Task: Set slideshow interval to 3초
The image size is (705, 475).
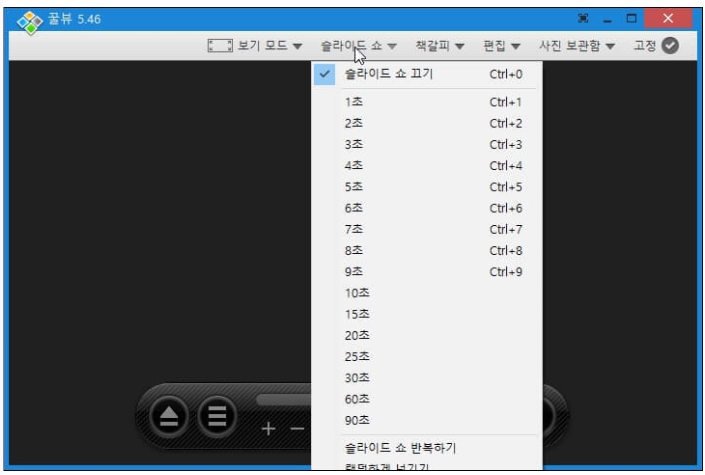Action: (427, 144)
